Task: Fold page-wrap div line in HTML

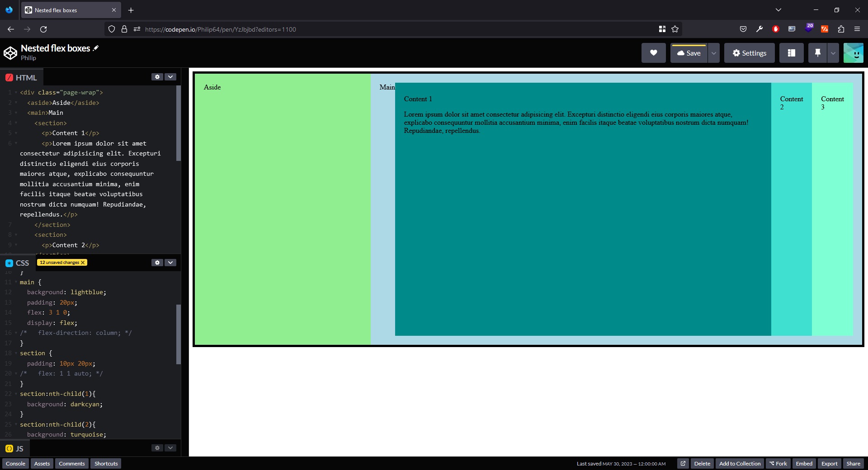Action: 16,93
